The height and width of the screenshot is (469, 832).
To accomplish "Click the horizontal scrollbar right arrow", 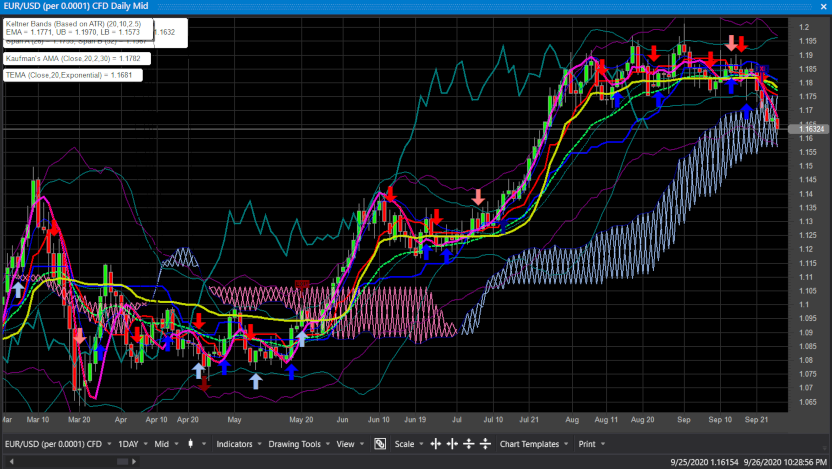I will point(134,462).
